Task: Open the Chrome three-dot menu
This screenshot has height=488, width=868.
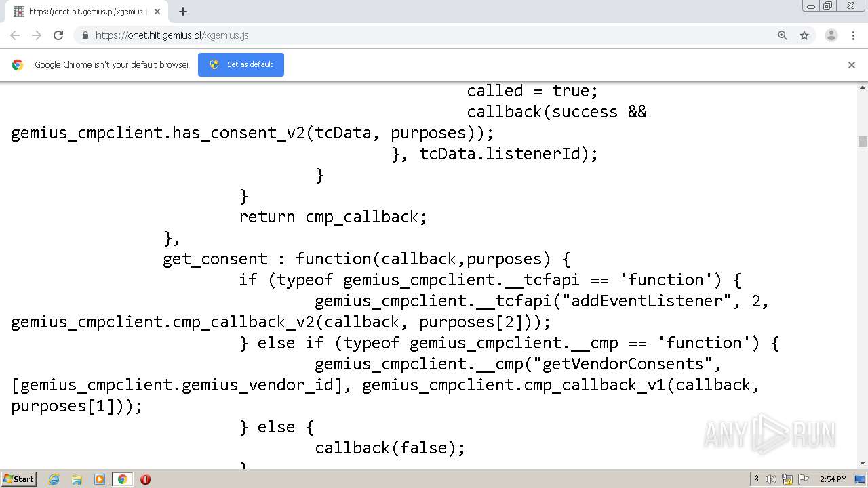Action: tap(853, 35)
